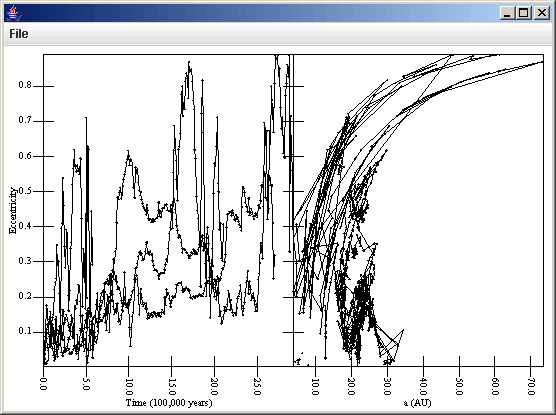Screen dimensions: 556x415
Task: Click the a (AU) axis label
Action: [417, 403]
